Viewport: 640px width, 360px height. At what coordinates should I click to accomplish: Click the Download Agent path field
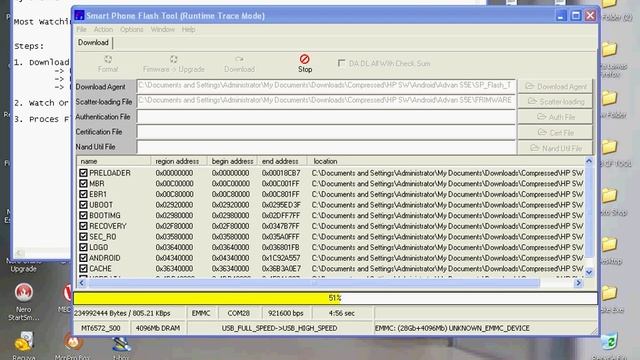click(x=326, y=86)
